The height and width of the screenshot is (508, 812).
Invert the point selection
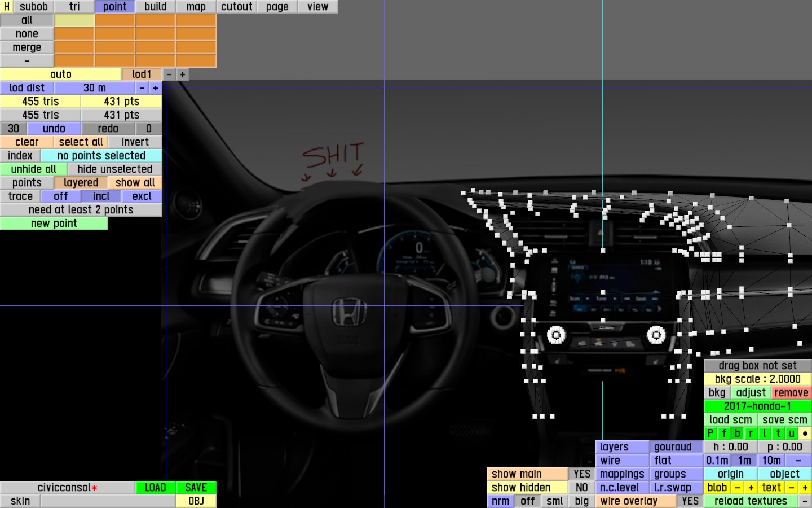[x=135, y=142]
